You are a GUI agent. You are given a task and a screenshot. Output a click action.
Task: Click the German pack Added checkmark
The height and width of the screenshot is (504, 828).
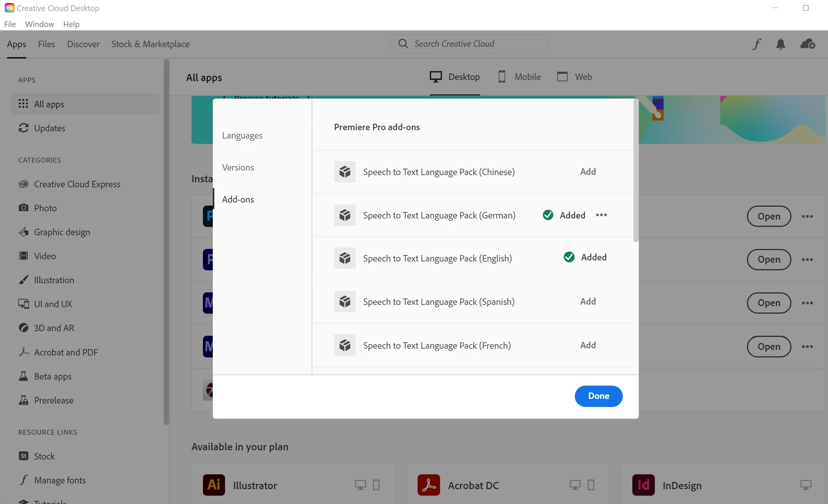click(548, 215)
